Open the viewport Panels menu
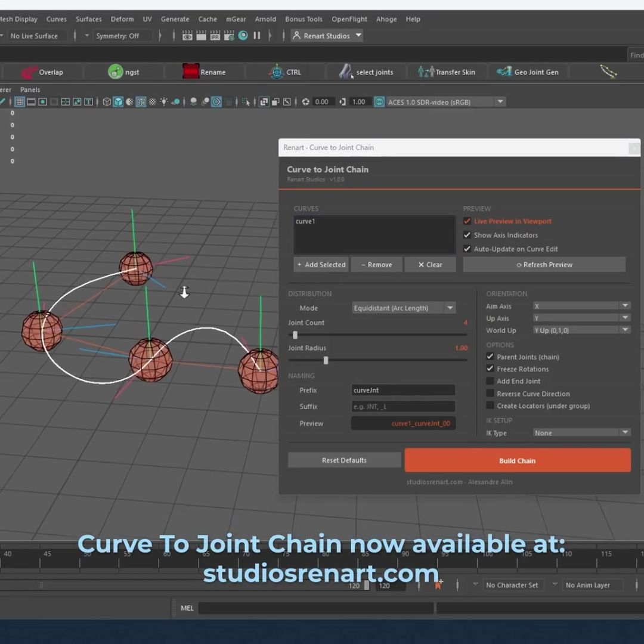 coord(30,89)
